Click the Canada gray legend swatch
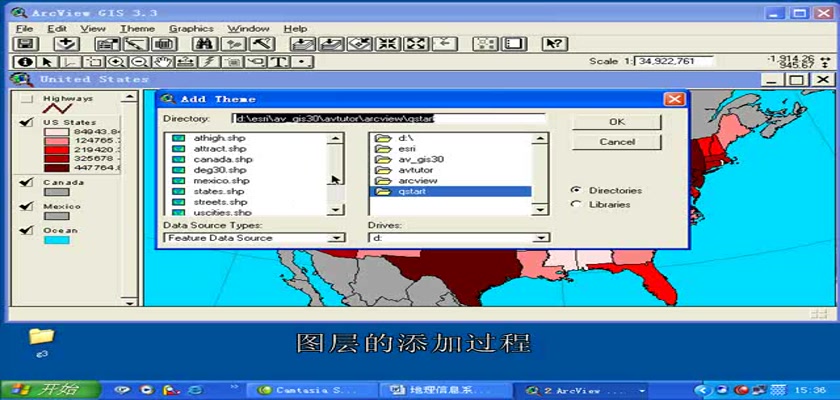The height and width of the screenshot is (400, 840). [56, 192]
